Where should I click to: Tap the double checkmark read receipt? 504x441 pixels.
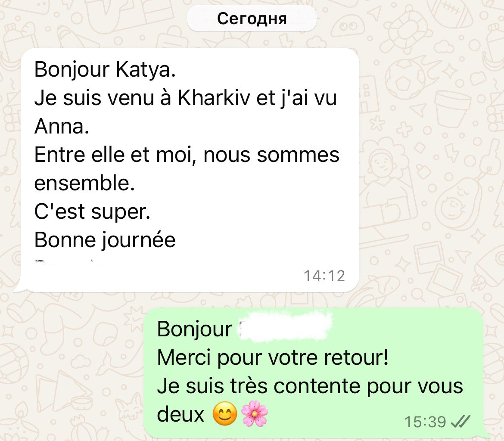click(x=460, y=421)
